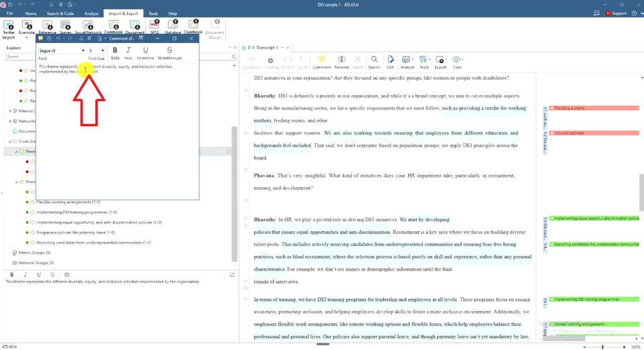Select Flexible working arrangements code

click(x=68, y=202)
